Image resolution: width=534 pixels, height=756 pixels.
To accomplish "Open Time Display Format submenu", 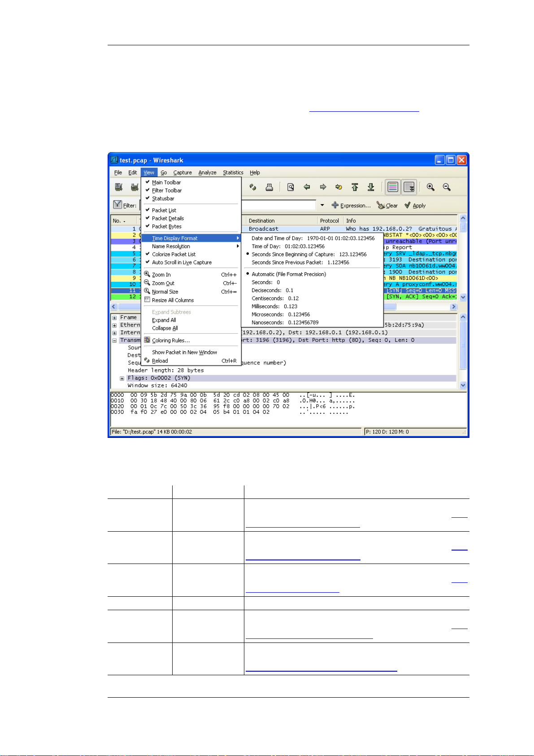I will point(191,238).
